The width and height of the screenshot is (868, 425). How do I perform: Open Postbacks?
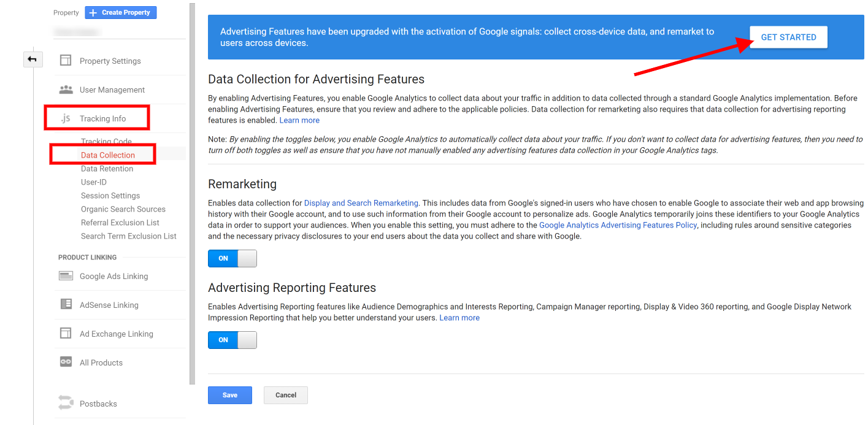pos(98,404)
